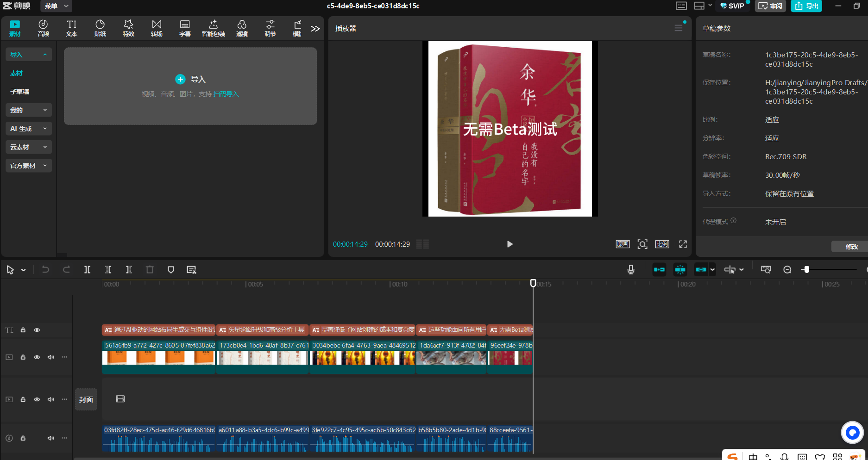
Task: Click the 扫码导入 link
Action: pyautogui.click(x=226, y=94)
